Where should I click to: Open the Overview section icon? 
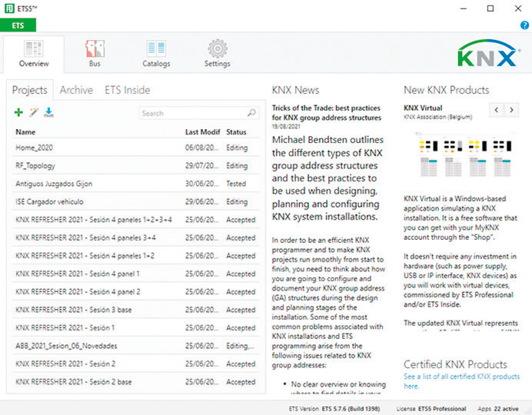[34, 48]
